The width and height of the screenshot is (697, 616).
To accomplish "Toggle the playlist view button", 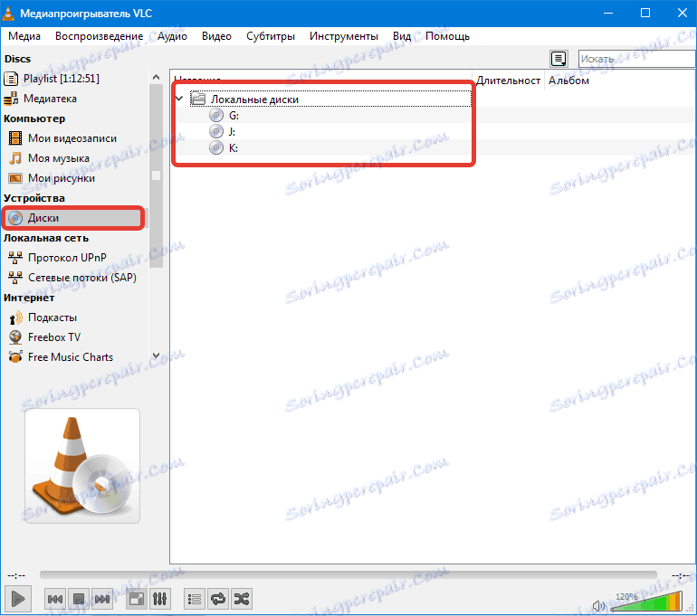I will [195, 599].
